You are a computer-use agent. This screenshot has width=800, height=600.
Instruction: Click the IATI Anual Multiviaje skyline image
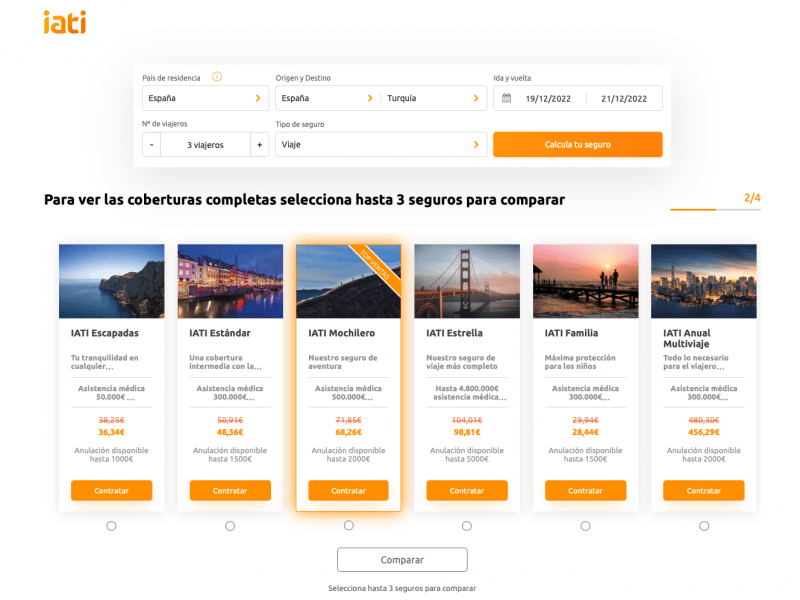704,281
